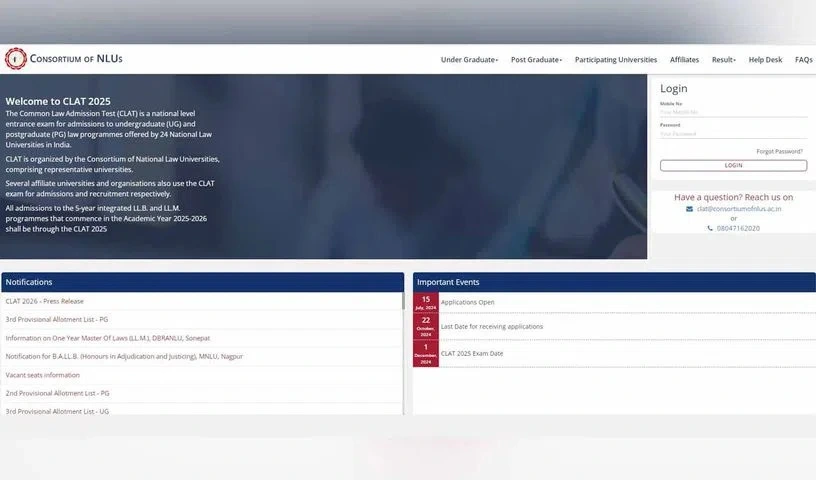Image resolution: width=816 pixels, height=480 pixels.
Task: Click the envelope icon beside the email address
Action: 689,209
